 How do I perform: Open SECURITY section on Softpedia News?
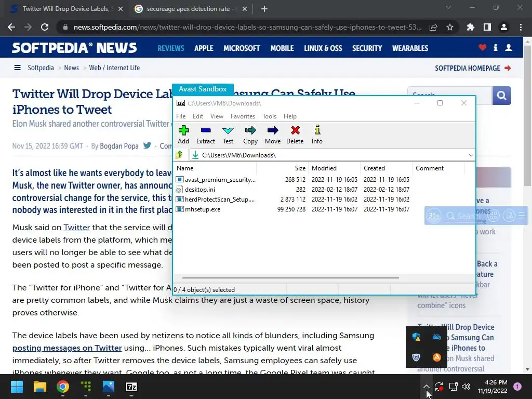pos(367,48)
